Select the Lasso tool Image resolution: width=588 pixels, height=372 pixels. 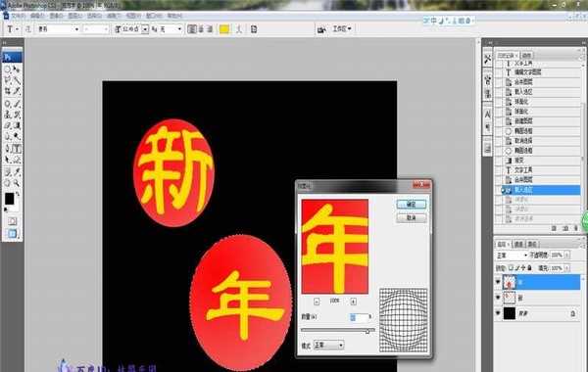[8, 80]
